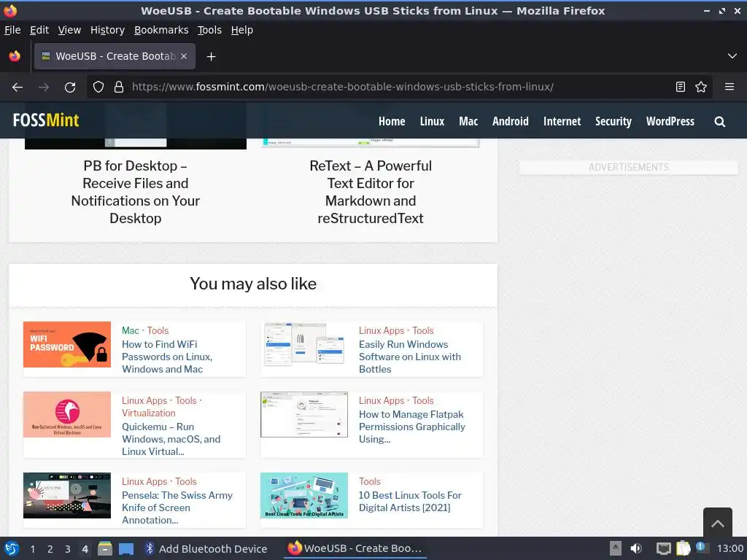Open a new tab with plus button

pos(211,57)
